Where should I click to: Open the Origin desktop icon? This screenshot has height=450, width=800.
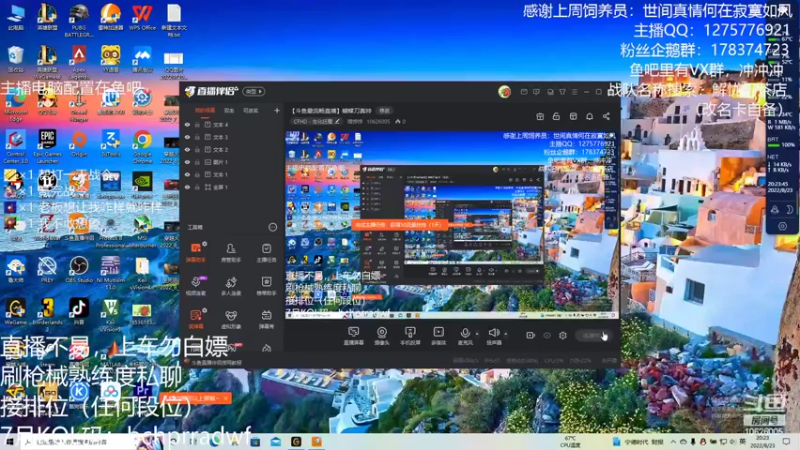point(79,143)
